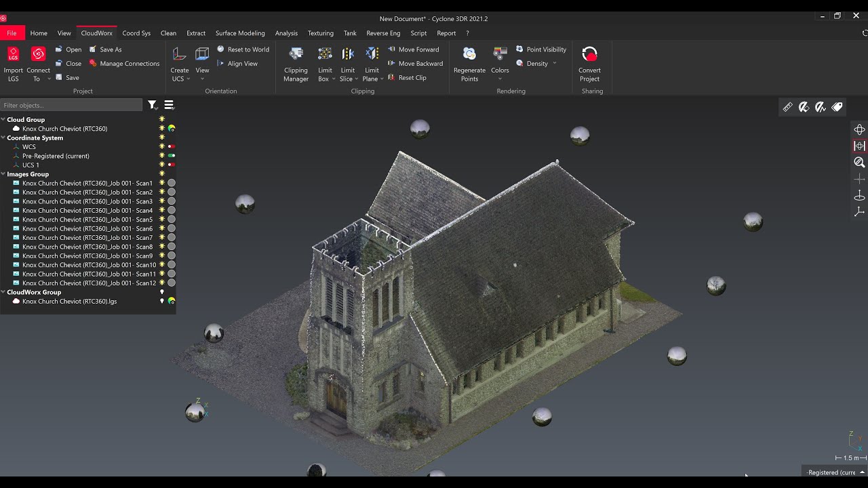This screenshot has height=488, width=868.
Task: Click the vertical axis rotation icon
Action: [x=859, y=196]
